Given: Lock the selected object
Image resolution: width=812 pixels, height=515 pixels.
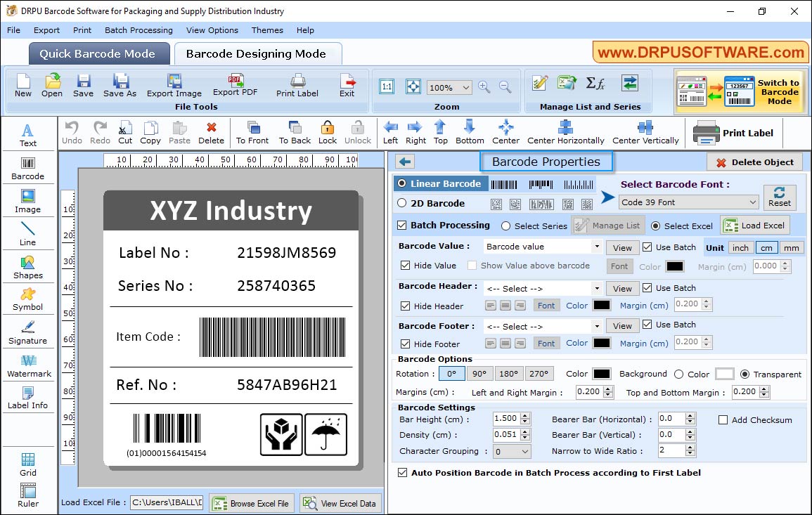Looking at the screenshot, I should pyautogui.click(x=328, y=132).
